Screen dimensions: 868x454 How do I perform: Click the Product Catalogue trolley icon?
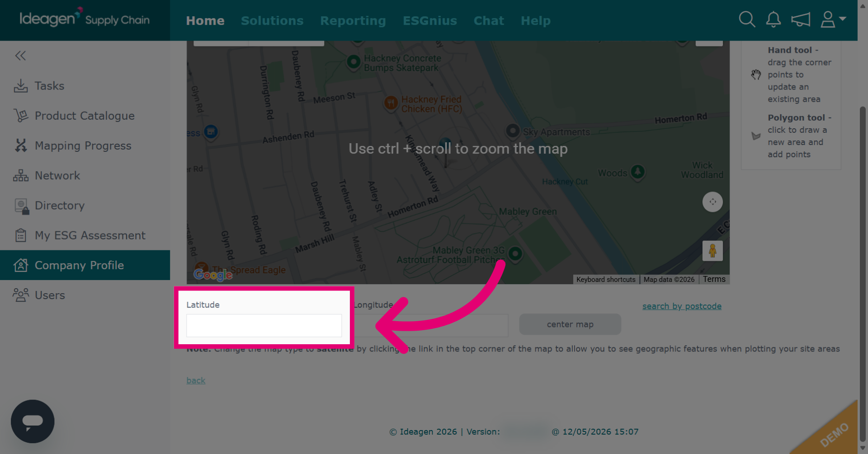coord(21,116)
